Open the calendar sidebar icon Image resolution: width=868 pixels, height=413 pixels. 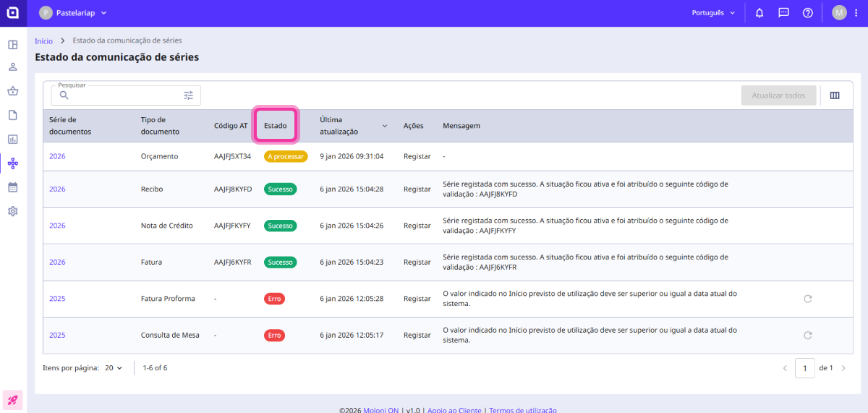tap(13, 187)
